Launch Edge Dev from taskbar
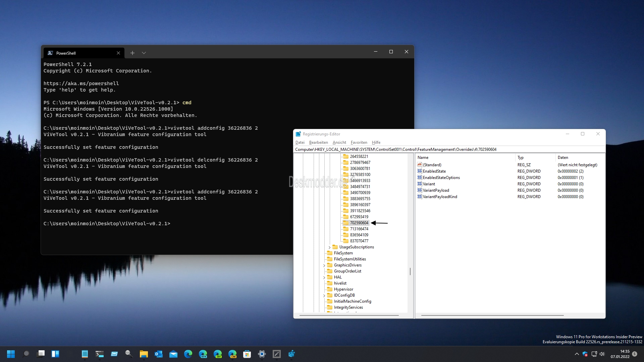The width and height of the screenshot is (644, 362). pos(218,354)
